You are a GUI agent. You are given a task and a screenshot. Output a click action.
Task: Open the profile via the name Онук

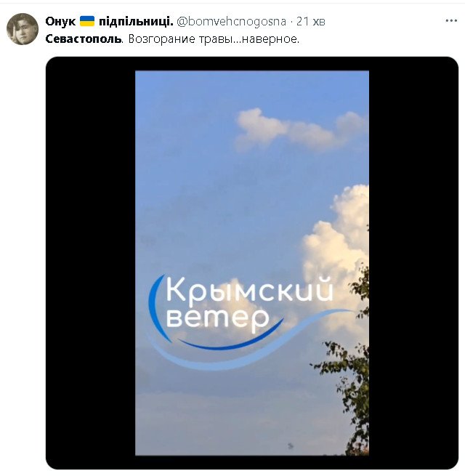click(60, 21)
